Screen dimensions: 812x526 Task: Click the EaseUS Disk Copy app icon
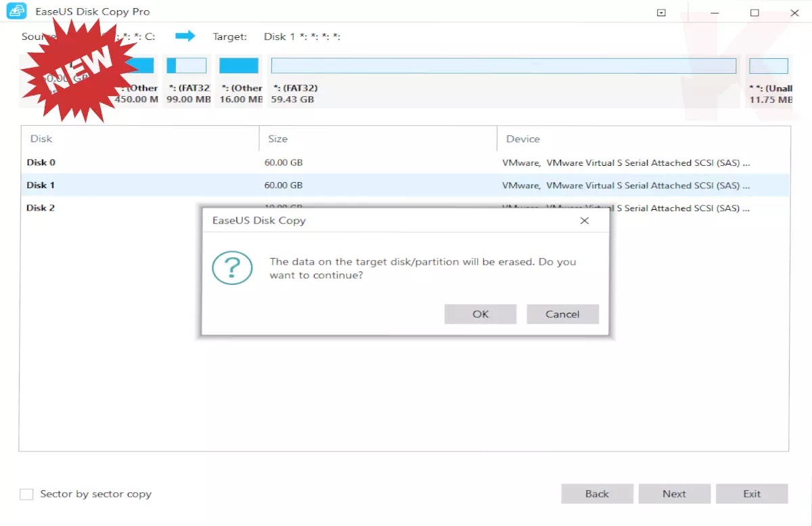click(x=16, y=12)
